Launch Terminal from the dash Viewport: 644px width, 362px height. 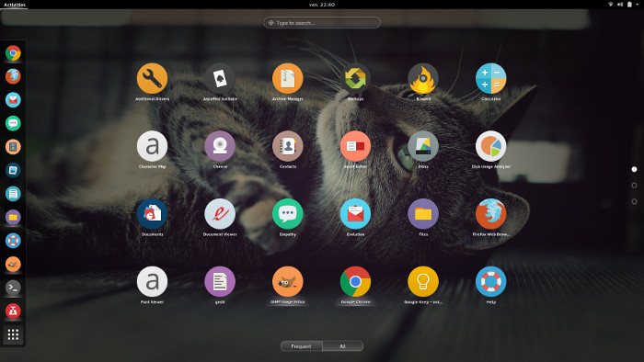(x=13, y=288)
